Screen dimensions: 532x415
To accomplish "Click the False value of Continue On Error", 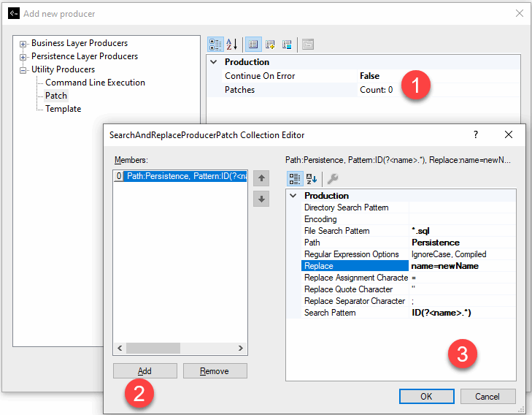I will click(x=369, y=76).
